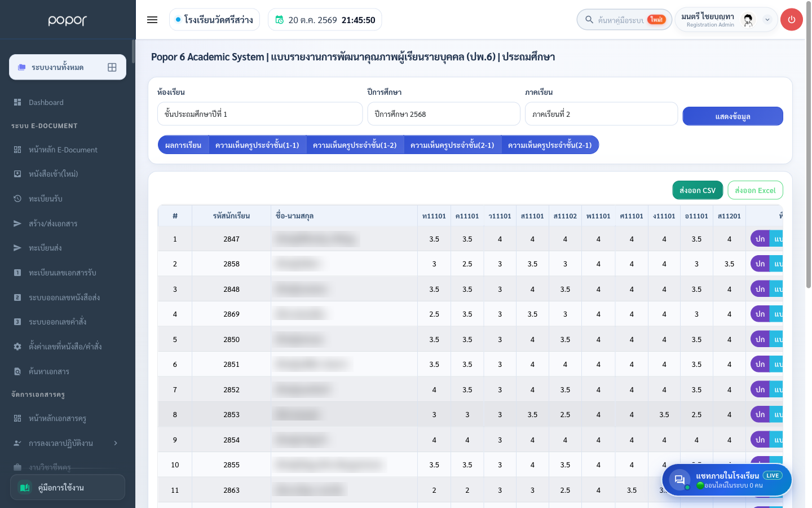Click student code 2869 cell
Image resolution: width=812 pixels, height=508 pixels.
[x=231, y=314]
